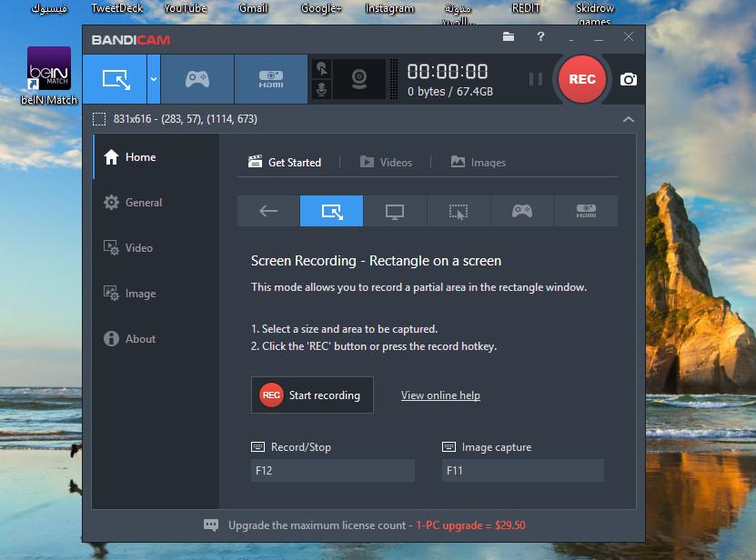Click the Record/Stop hotkey field showing F12
The width and height of the screenshot is (756, 560).
coord(332,470)
